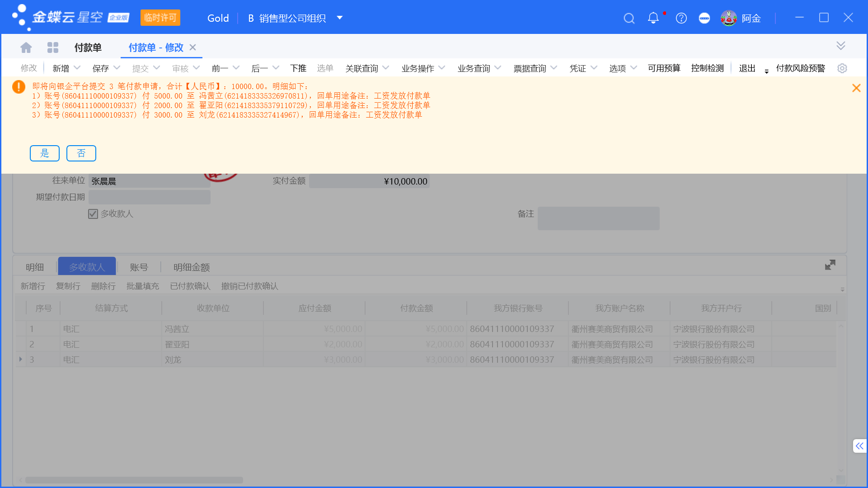Expand the 前一 dropdown arrow
This screenshot has width=868, height=488.
tap(236, 68)
